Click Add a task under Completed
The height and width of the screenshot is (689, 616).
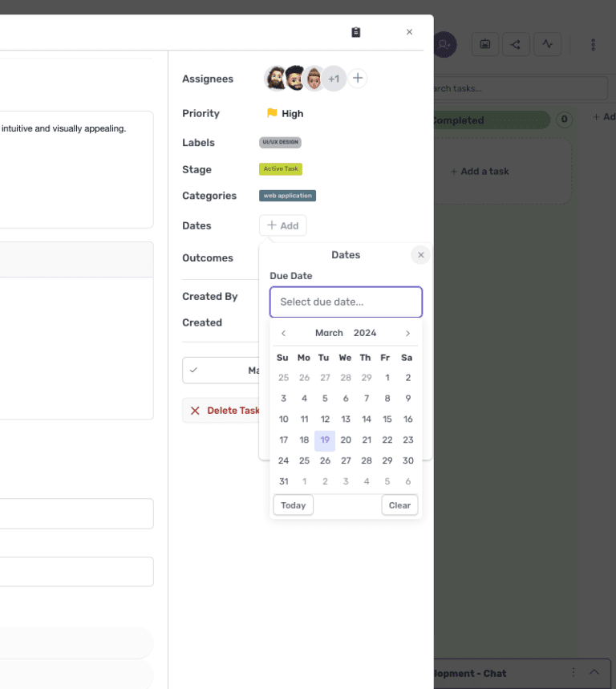click(479, 171)
